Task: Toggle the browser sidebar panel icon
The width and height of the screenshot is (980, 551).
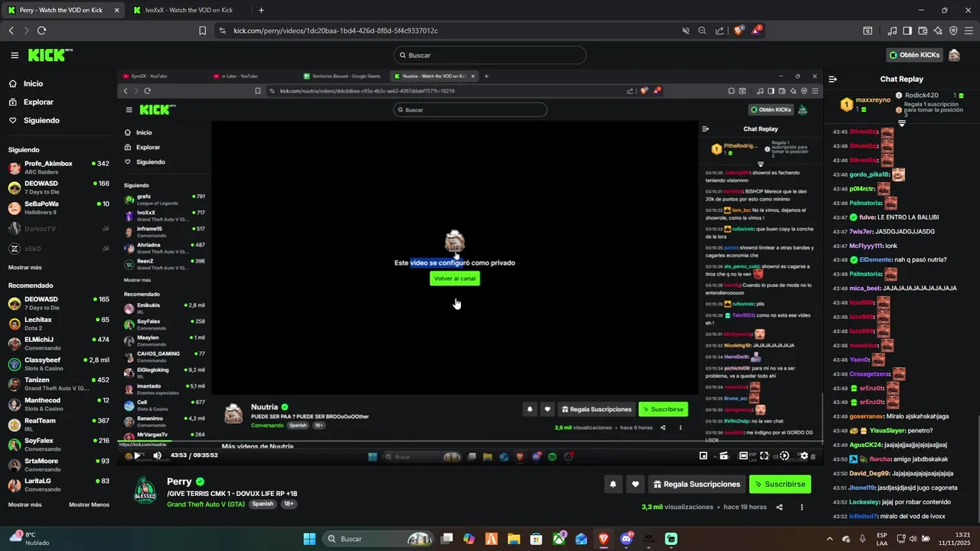Action: click(x=907, y=31)
